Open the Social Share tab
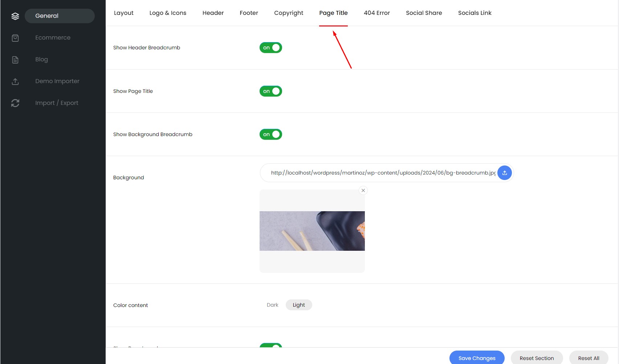The image size is (619, 364). click(424, 13)
